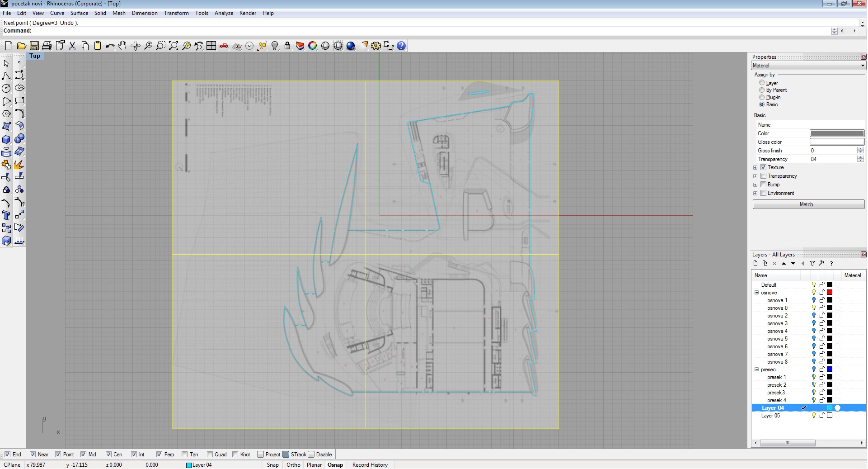Click the padlock Lock objects icon
This screenshot has height=469, width=868.
(287, 46)
